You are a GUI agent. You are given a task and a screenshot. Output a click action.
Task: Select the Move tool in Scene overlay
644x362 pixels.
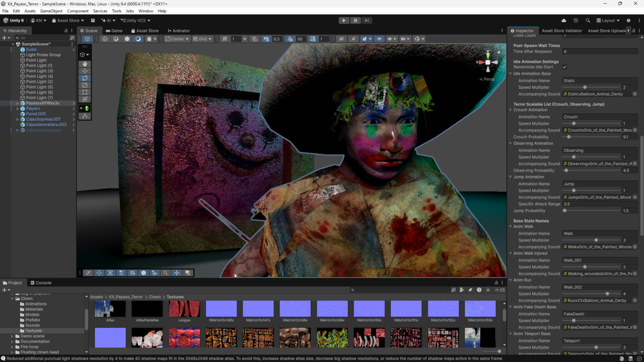pos(85,71)
